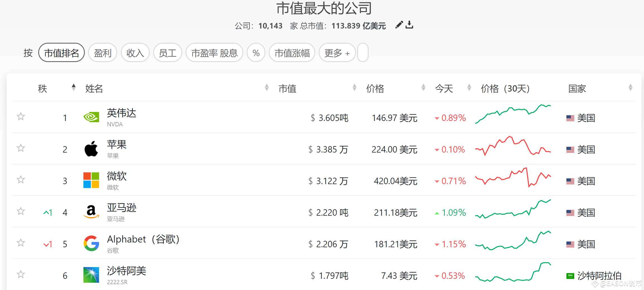Image resolution: width=644 pixels, height=290 pixels.
Task: Click the Saudi Aramco company logo
Action: pos(91,275)
